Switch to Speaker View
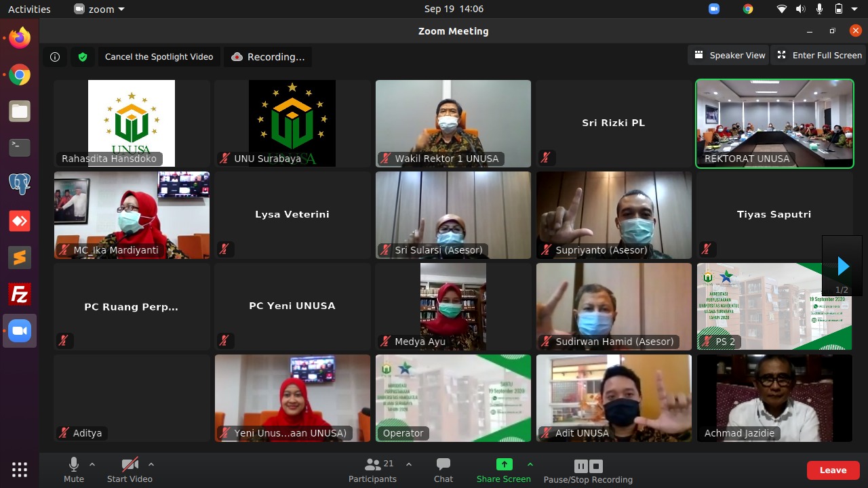The height and width of the screenshot is (488, 868). [730, 56]
